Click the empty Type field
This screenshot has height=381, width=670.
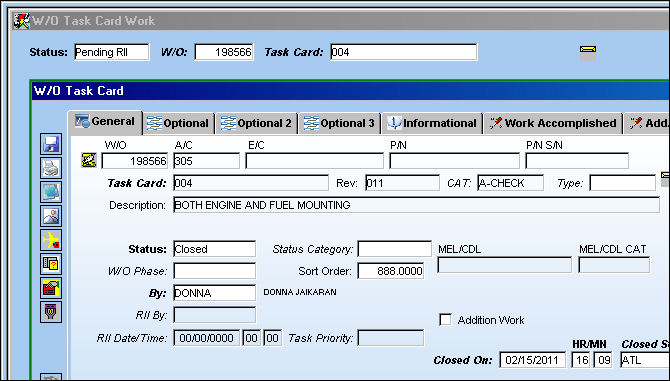point(622,183)
